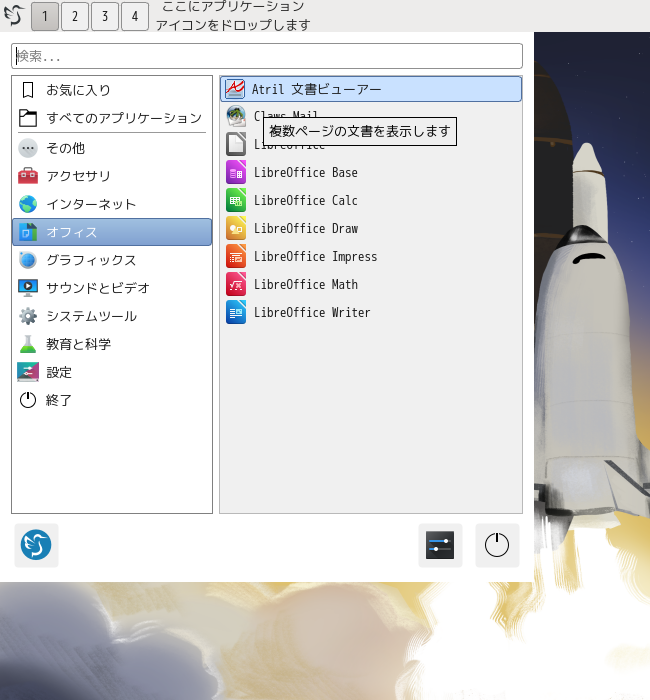This screenshot has height=700, width=650.
Task: Click the bookmark icon beside お気に入り
Action: 28,90
